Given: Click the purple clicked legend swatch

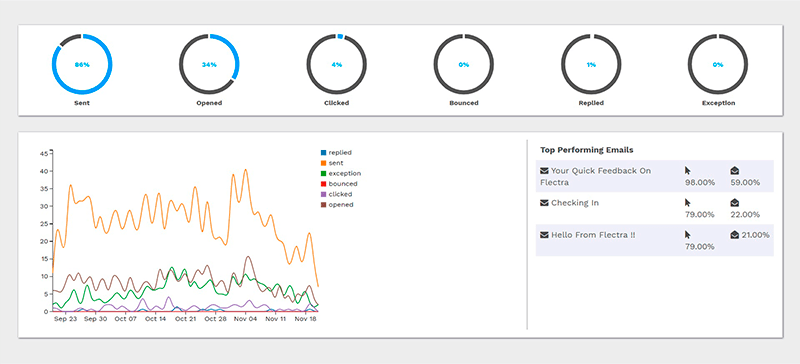Looking at the screenshot, I should (323, 195).
